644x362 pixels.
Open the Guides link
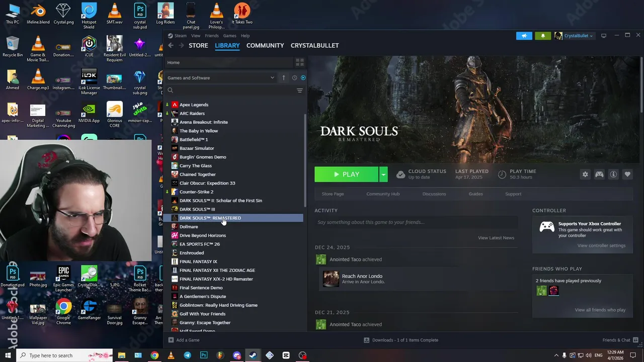[475, 194]
